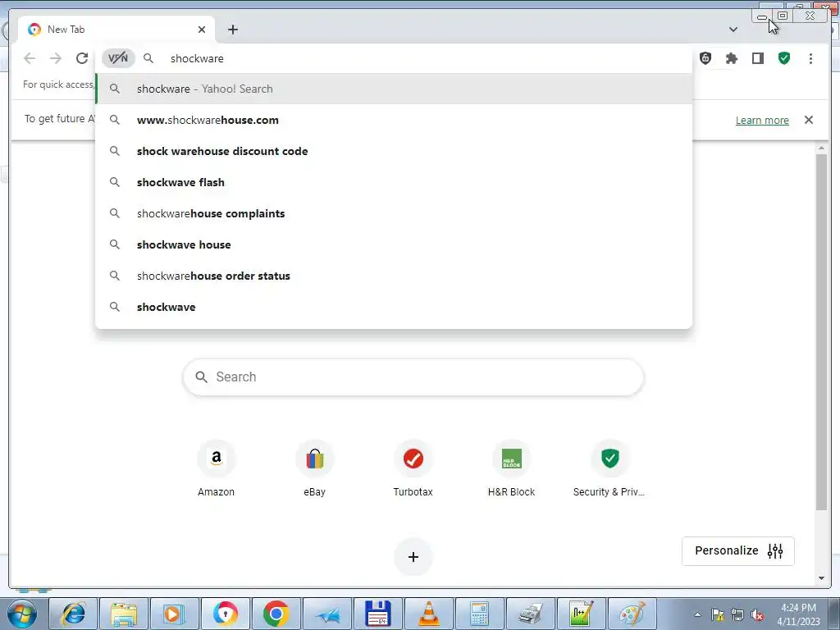The height and width of the screenshot is (630, 840).
Task: Open the Amazon shortcut
Action: [216, 468]
